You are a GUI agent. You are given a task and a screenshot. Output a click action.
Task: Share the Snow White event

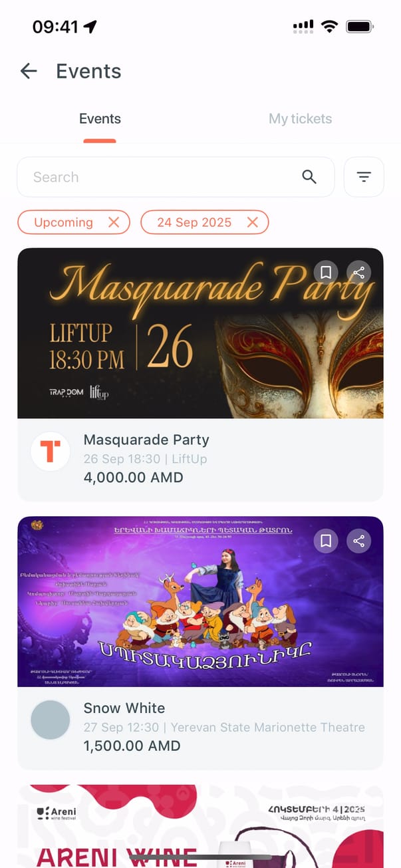(359, 541)
